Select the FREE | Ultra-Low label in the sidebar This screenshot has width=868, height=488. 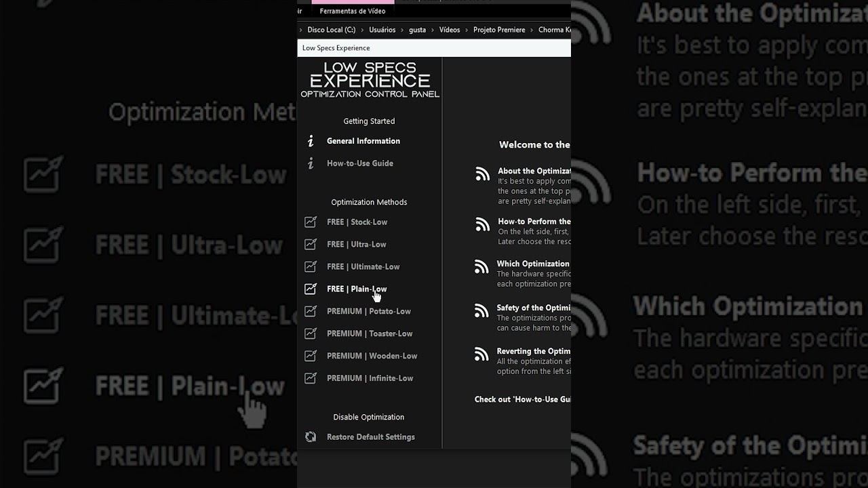pos(357,244)
